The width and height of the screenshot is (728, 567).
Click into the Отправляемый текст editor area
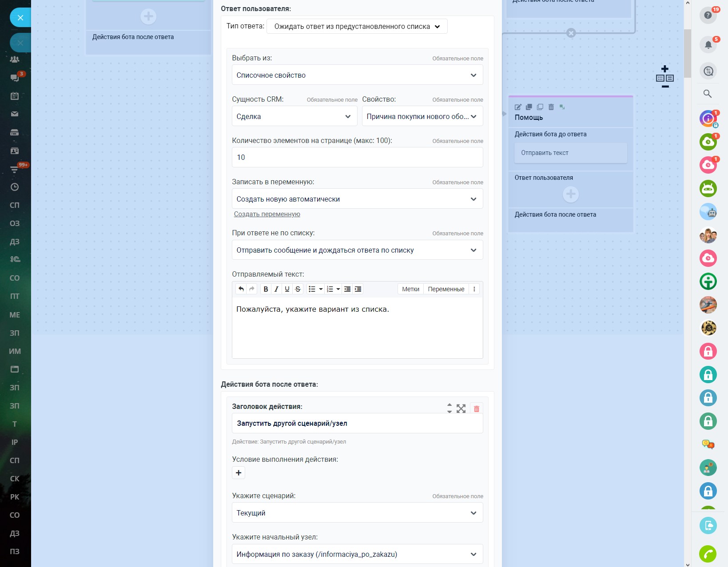358,328
